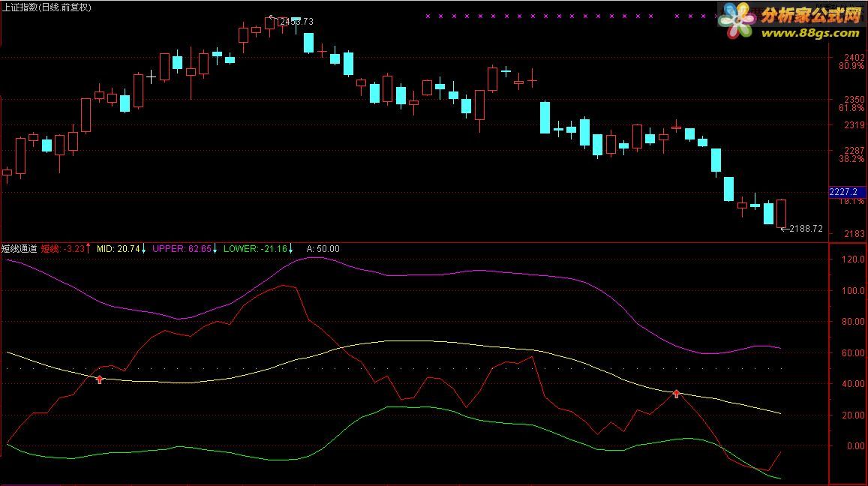Click the 2453.73 high price label
The height and width of the screenshot is (486, 868).
click(x=297, y=22)
